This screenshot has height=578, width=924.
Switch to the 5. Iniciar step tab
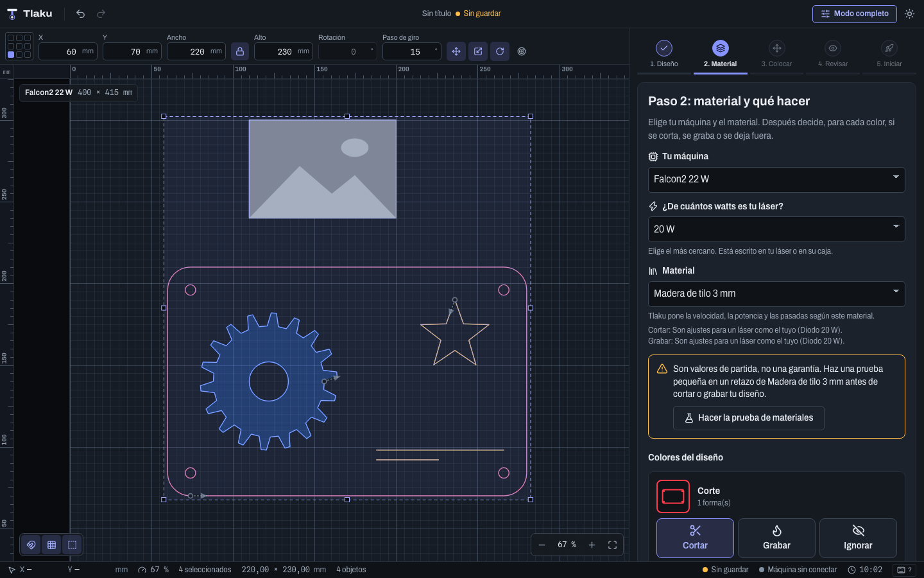click(x=889, y=55)
